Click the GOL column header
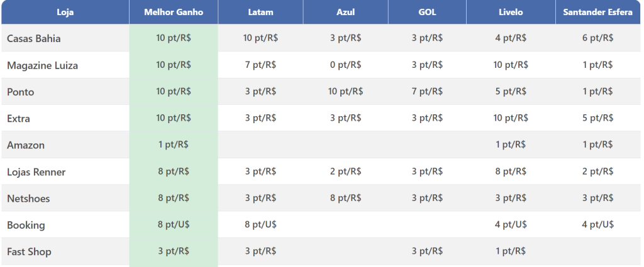644x267 pixels. (x=427, y=12)
